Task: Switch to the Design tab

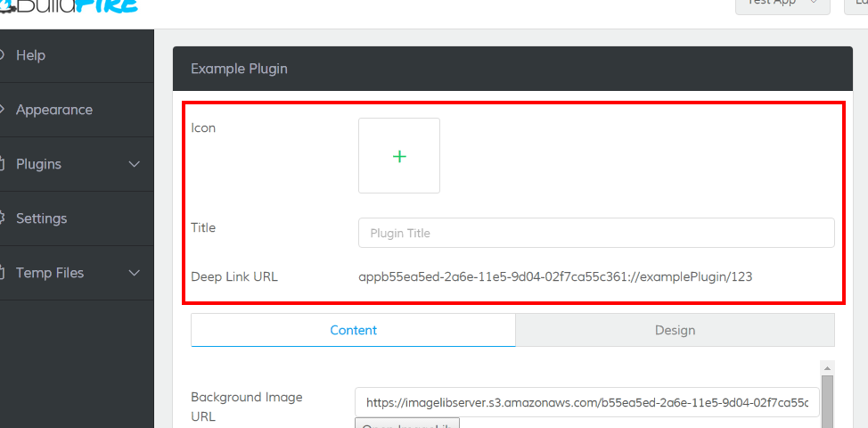Action: coord(675,330)
